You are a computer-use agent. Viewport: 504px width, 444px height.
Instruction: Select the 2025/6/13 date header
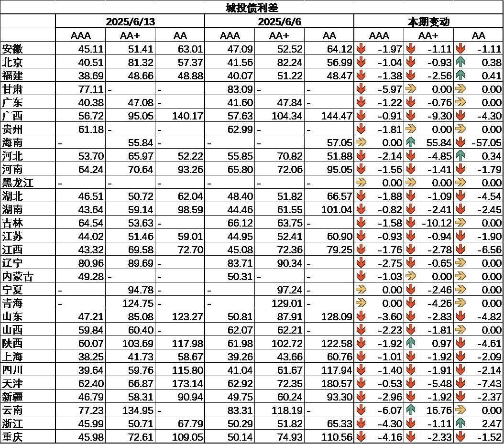coord(130,22)
